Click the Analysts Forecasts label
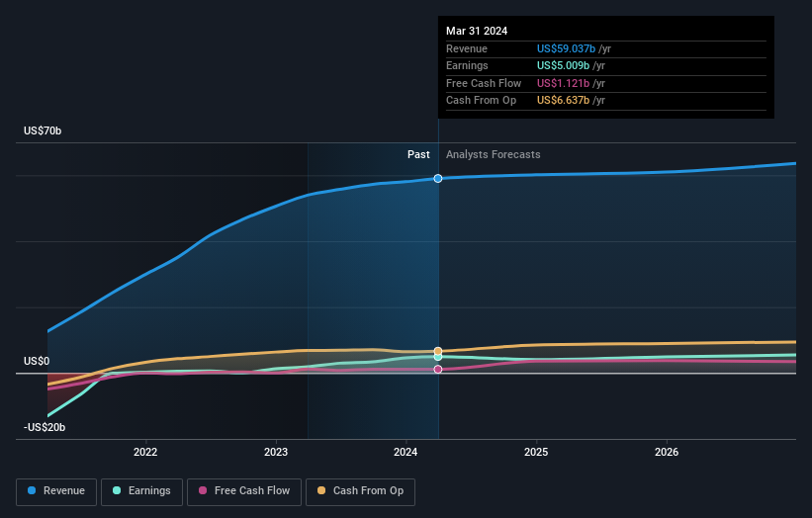 [493, 154]
